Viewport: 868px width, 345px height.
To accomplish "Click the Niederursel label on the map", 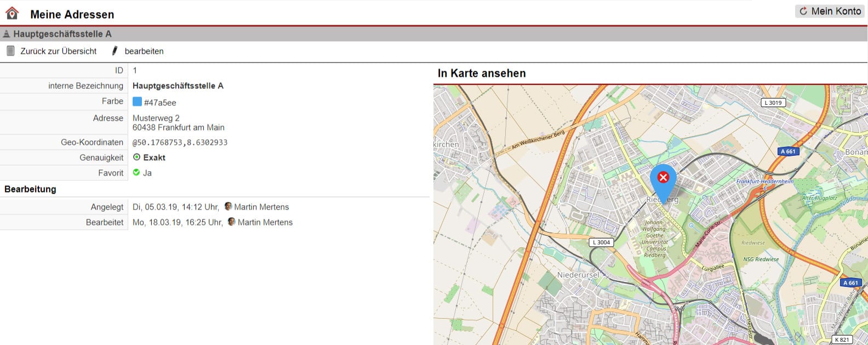I will (x=579, y=274).
